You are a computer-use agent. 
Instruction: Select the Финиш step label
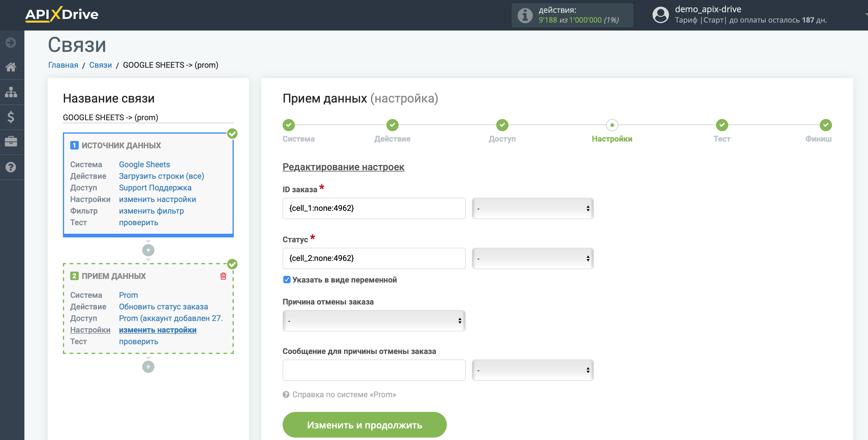tap(818, 139)
